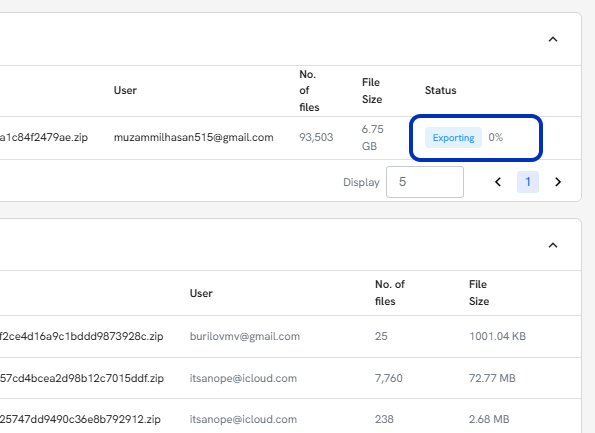Click the No. of files header in upper table
Image resolution: width=595 pixels, height=433 pixels.
pyautogui.click(x=309, y=91)
